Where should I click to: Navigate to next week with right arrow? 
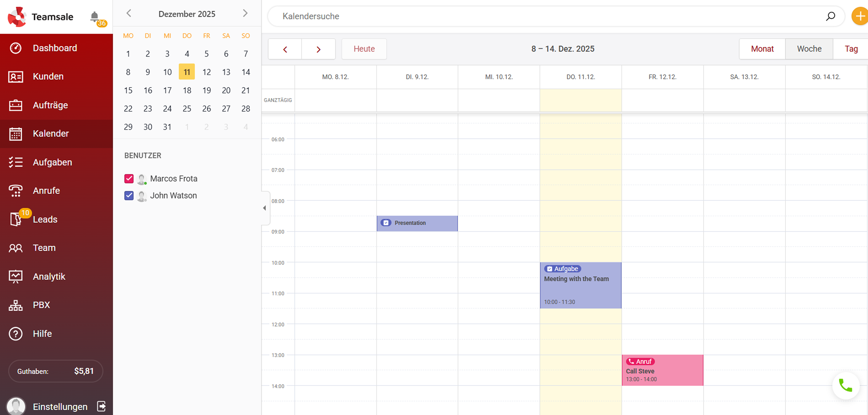click(x=318, y=49)
